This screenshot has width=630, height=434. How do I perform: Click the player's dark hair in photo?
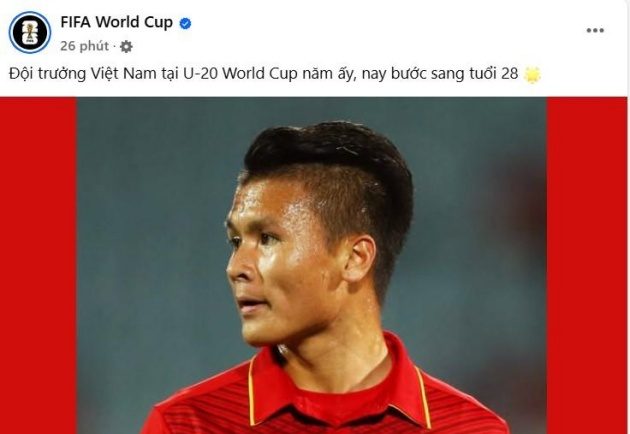329,161
